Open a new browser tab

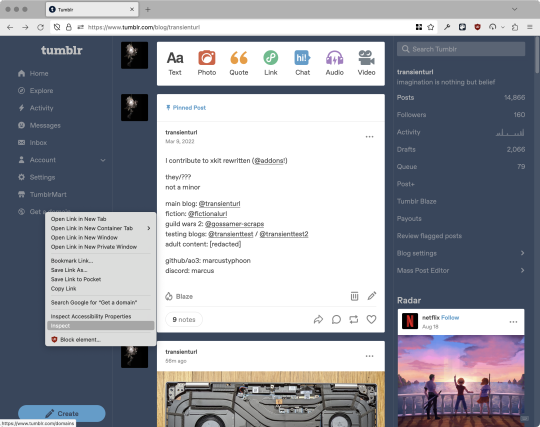coord(148,9)
